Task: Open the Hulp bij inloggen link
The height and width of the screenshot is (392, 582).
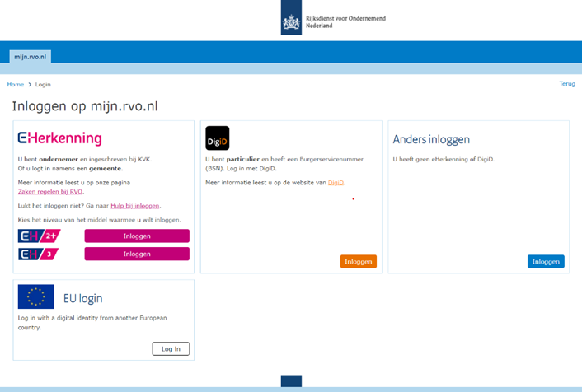Action: pos(135,206)
